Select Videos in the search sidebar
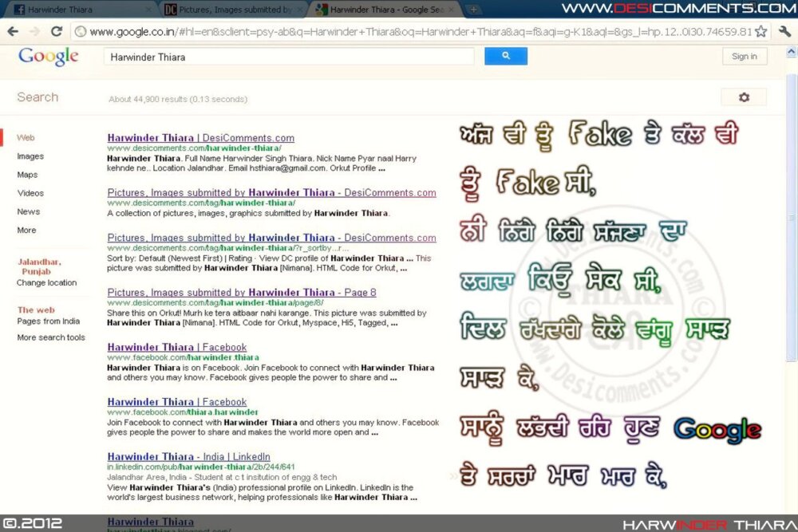 click(30, 193)
